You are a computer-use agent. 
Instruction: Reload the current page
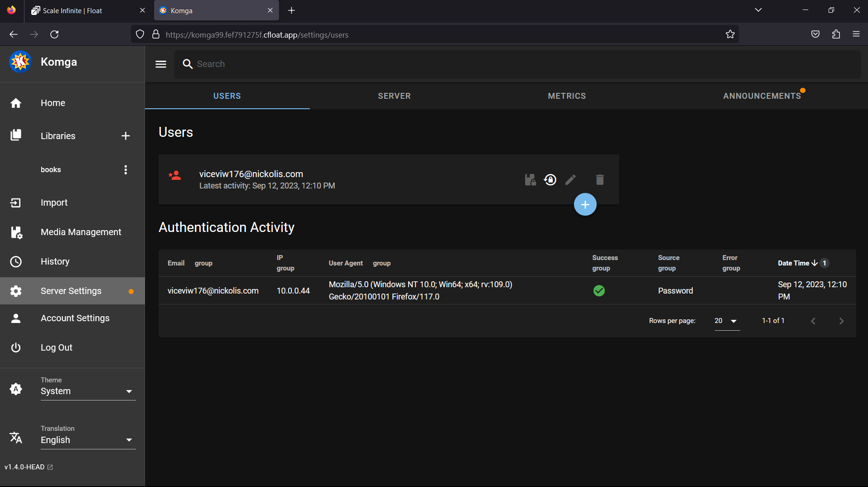point(54,34)
